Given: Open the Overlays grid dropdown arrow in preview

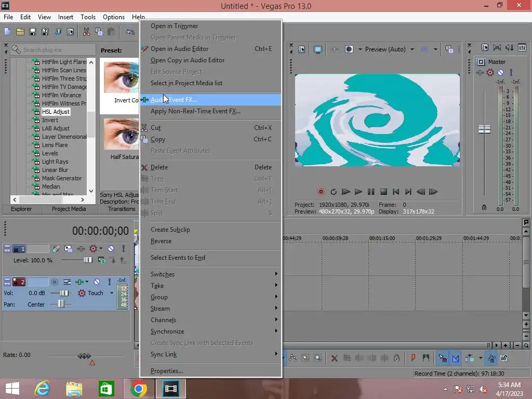Looking at the screenshot, I should click(435, 49).
